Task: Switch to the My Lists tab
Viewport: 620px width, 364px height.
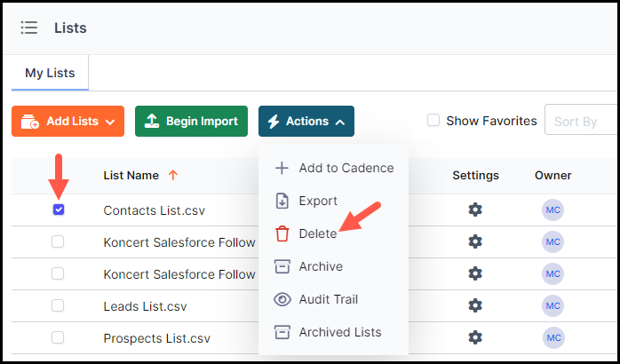Action: coord(50,73)
